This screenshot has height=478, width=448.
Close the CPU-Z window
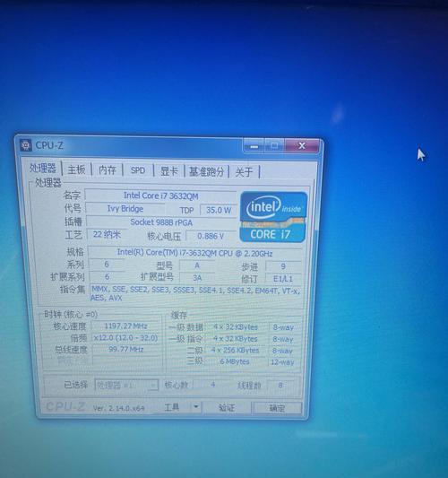[x=302, y=145]
